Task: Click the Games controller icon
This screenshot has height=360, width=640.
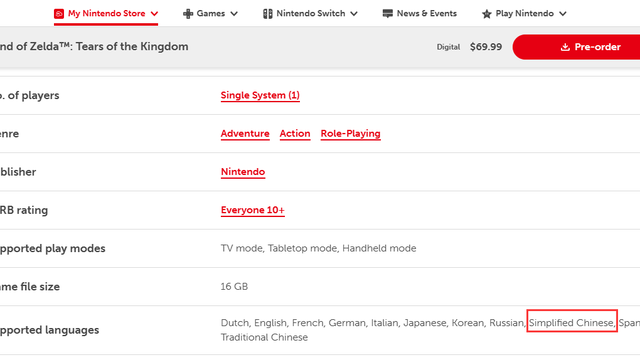Action: click(x=188, y=14)
